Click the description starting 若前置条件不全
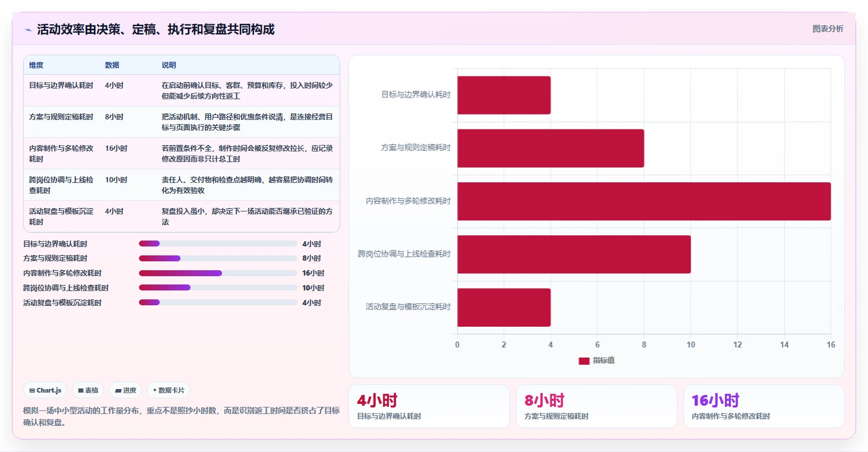This screenshot has height=452, width=868. point(247,154)
